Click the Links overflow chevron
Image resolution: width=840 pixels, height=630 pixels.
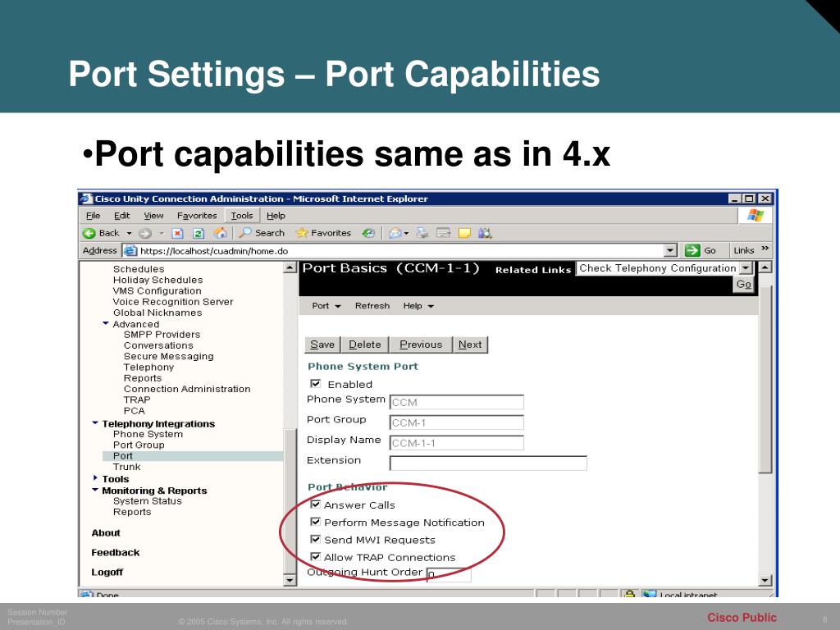pos(765,248)
